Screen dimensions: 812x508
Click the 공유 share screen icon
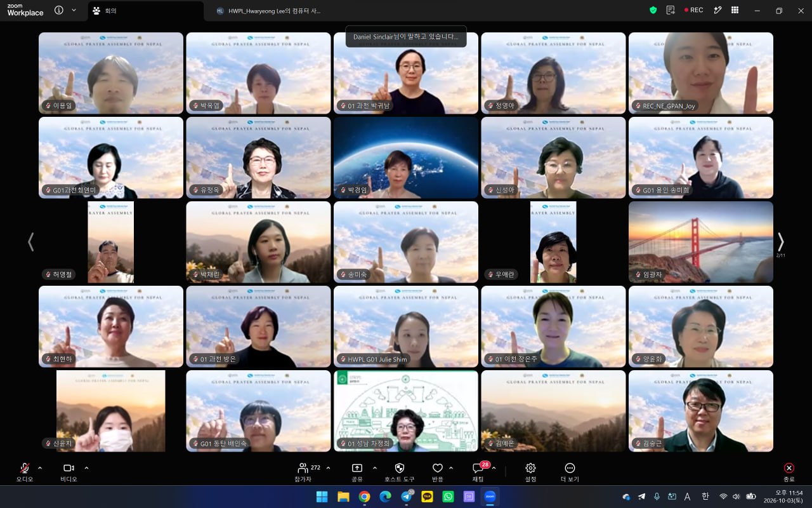tap(357, 472)
